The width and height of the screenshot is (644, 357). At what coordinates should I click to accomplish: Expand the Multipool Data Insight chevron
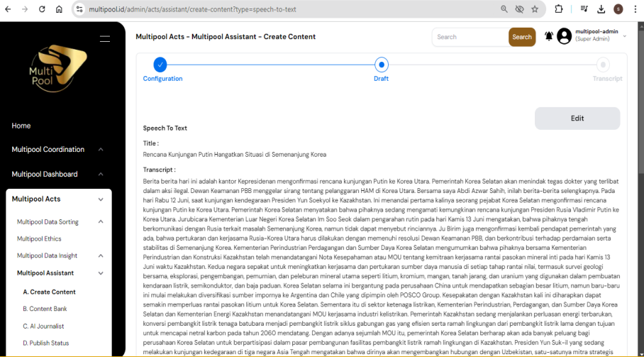[x=101, y=256]
